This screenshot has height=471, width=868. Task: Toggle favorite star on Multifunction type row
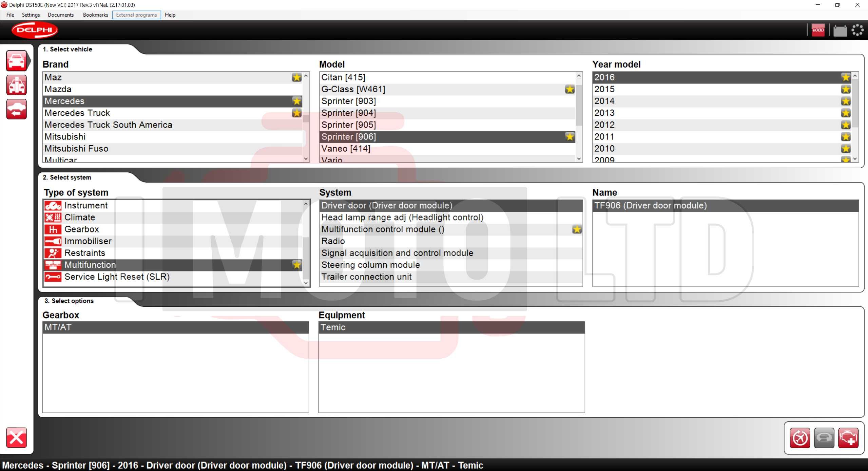coord(297,265)
